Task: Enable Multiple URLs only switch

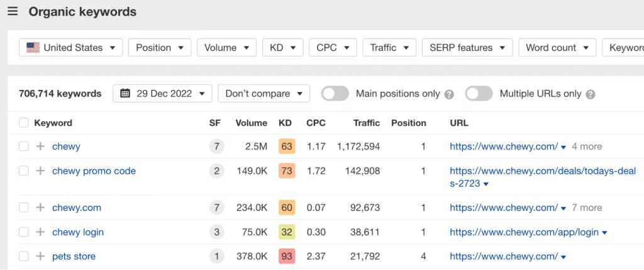Action: [479, 94]
